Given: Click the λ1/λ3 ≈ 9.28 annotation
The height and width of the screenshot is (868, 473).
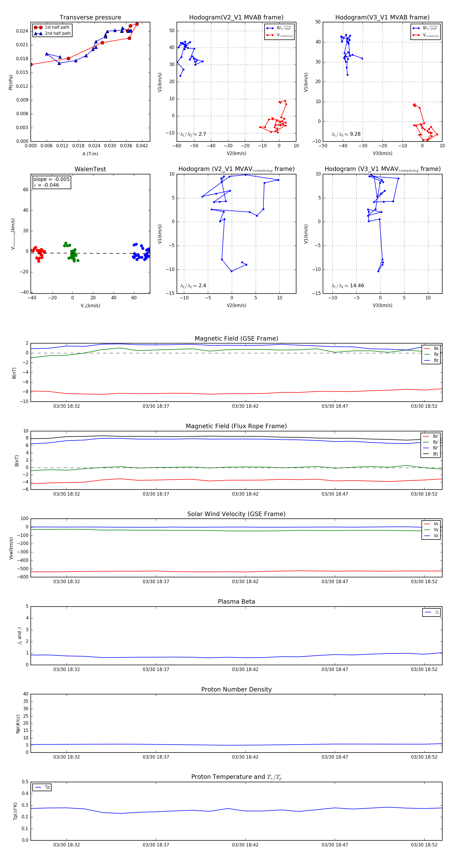Looking at the screenshot, I should (346, 134).
